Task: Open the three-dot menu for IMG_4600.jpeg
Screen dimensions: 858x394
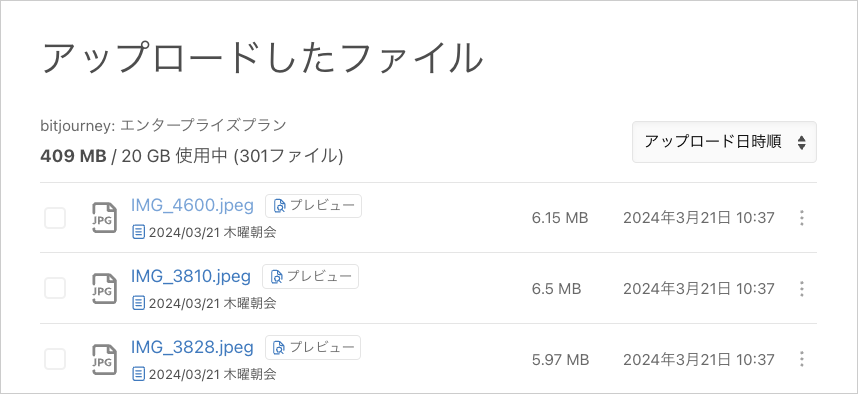Action: pos(802,218)
